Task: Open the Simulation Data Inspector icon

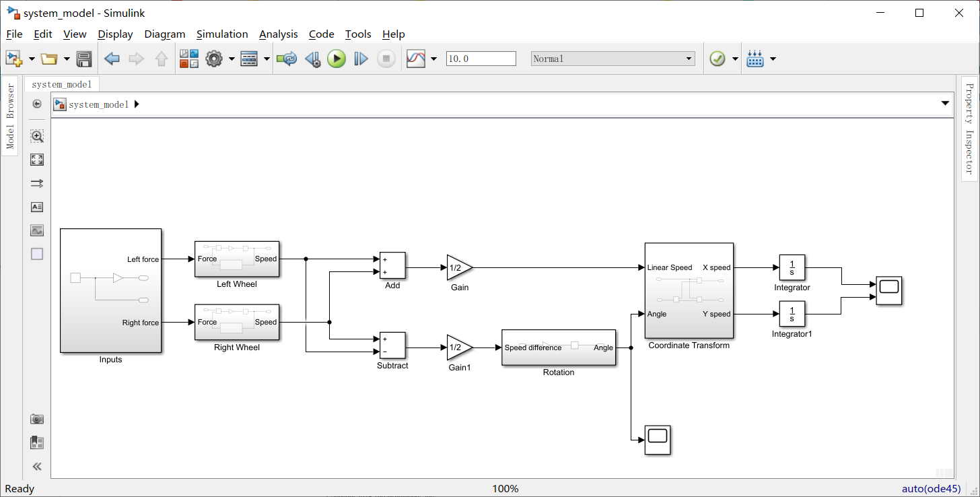Action: (x=417, y=59)
